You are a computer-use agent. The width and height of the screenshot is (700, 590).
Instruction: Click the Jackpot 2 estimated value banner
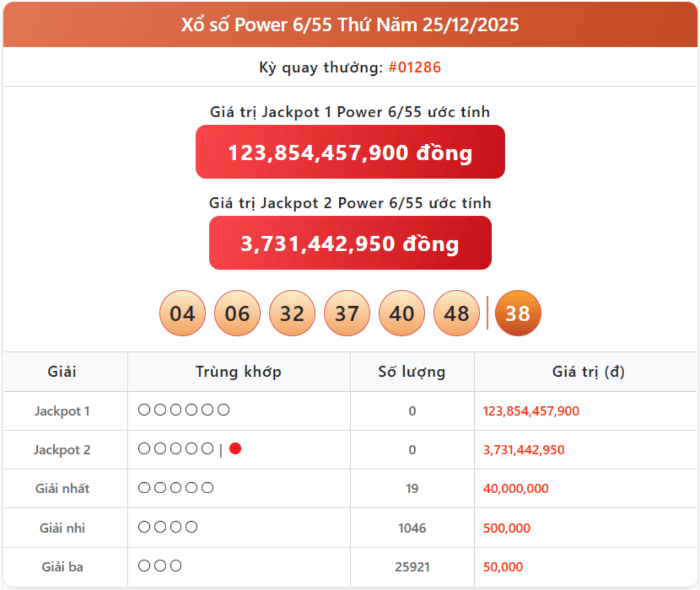click(350, 243)
